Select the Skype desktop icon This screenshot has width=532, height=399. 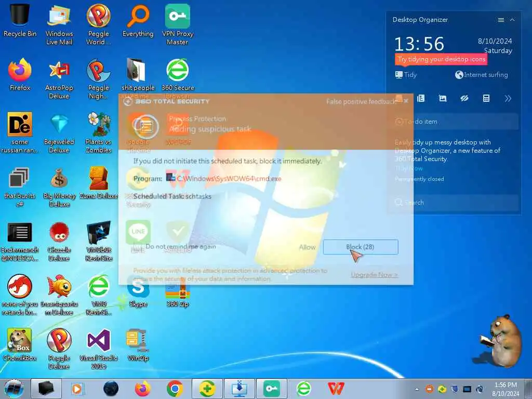pos(138,292)
